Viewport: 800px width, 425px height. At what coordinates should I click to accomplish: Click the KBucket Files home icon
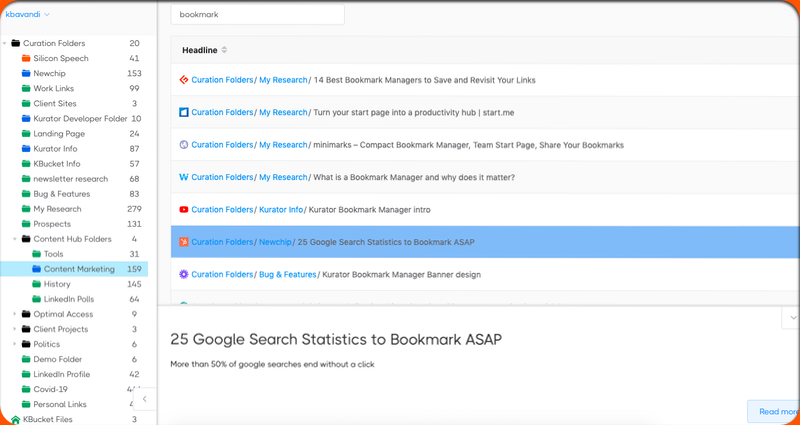(15, 419)
